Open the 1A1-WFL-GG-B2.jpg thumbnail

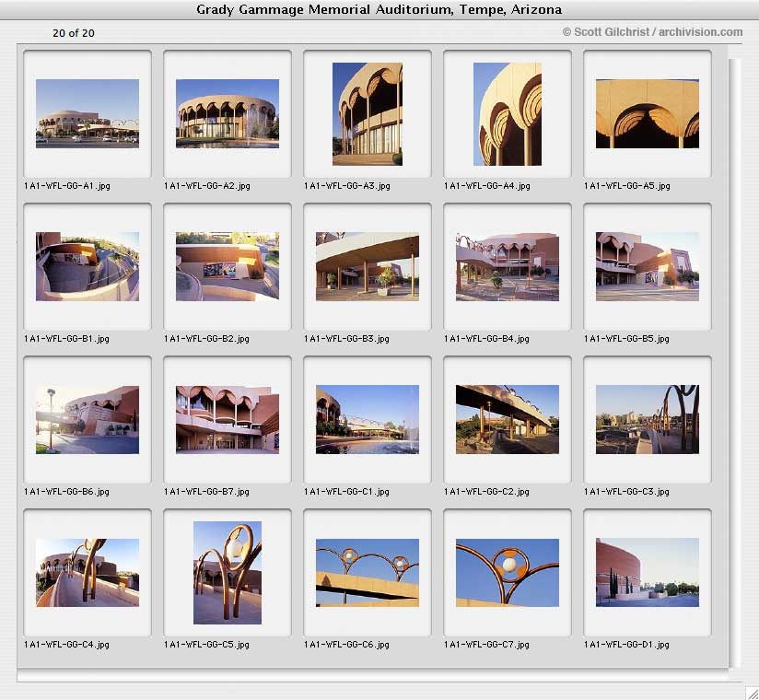tap(227, 266)
